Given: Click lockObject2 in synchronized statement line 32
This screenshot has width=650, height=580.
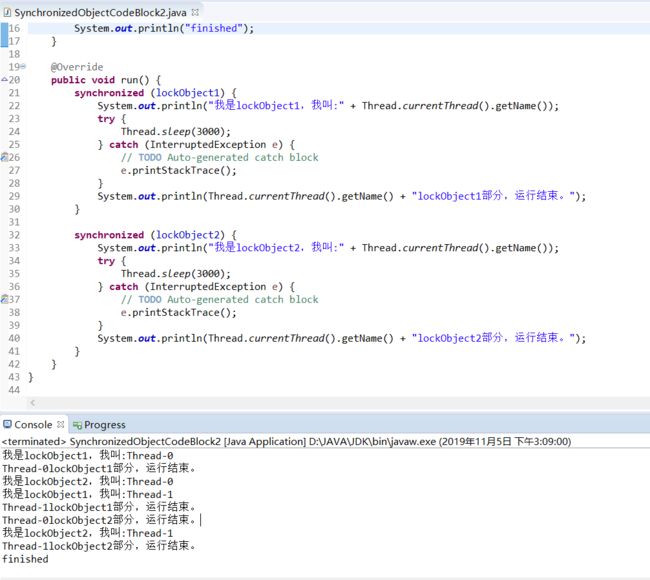Looking at the screenshot, I should pos(187,235).
